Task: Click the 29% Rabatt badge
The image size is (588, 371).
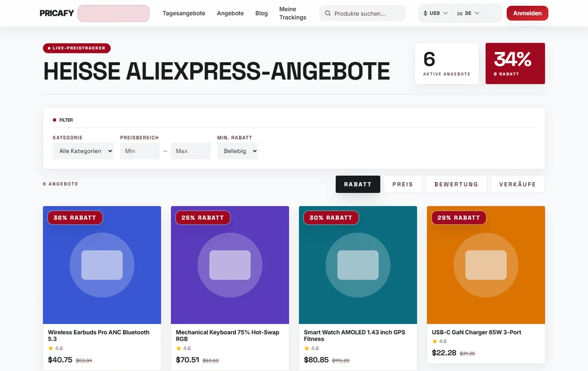Action: coord(459,218)
